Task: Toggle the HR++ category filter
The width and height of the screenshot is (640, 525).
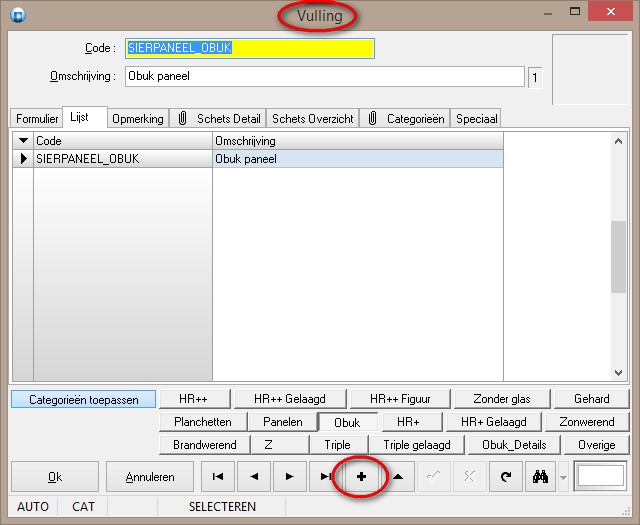Action: (x=195, y=399)
